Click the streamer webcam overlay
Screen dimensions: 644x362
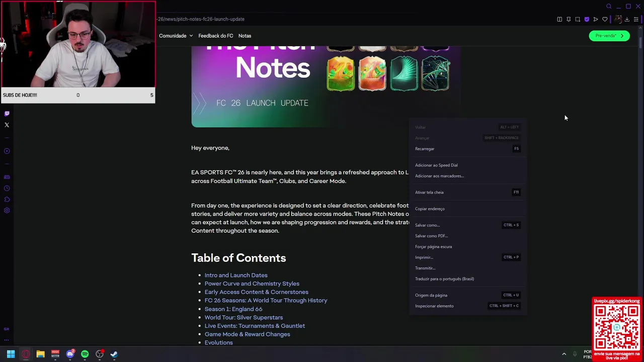pyautogui.click(x=78, y=44)
